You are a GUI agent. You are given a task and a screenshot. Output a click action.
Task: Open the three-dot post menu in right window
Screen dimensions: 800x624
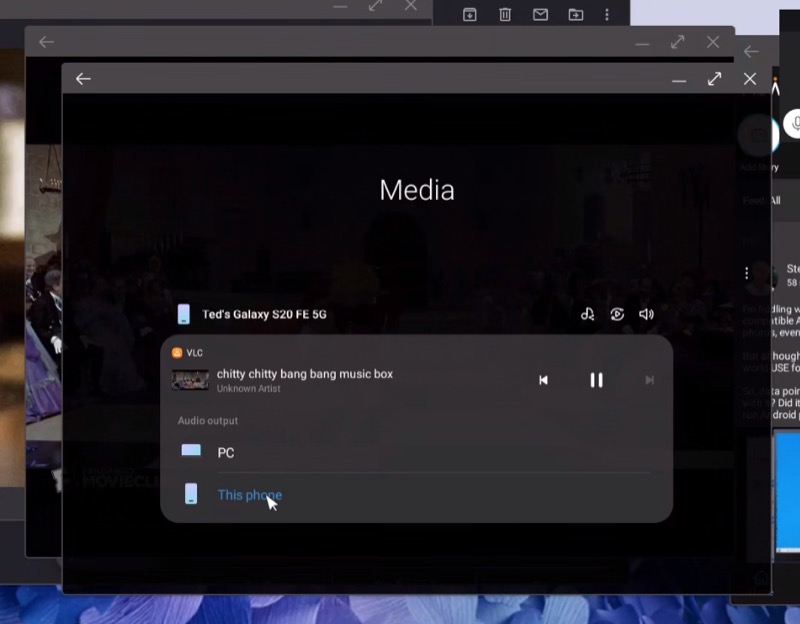pos(746,273)
